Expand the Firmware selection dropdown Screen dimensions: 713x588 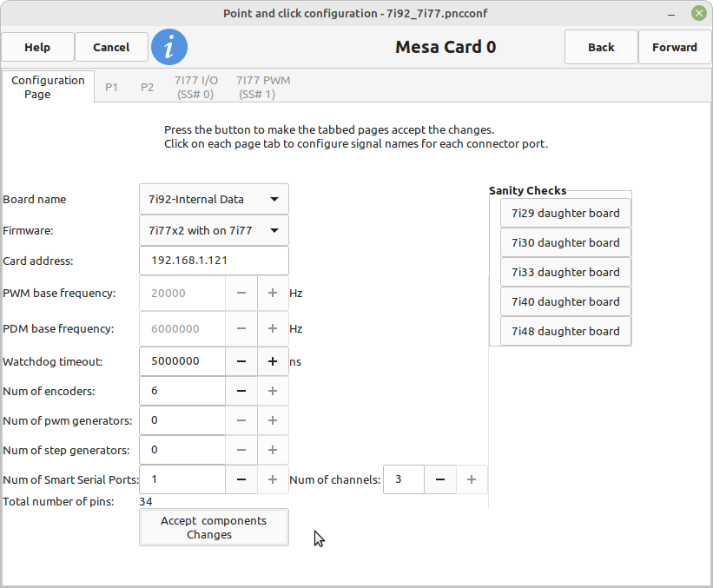tap(214, 230)
